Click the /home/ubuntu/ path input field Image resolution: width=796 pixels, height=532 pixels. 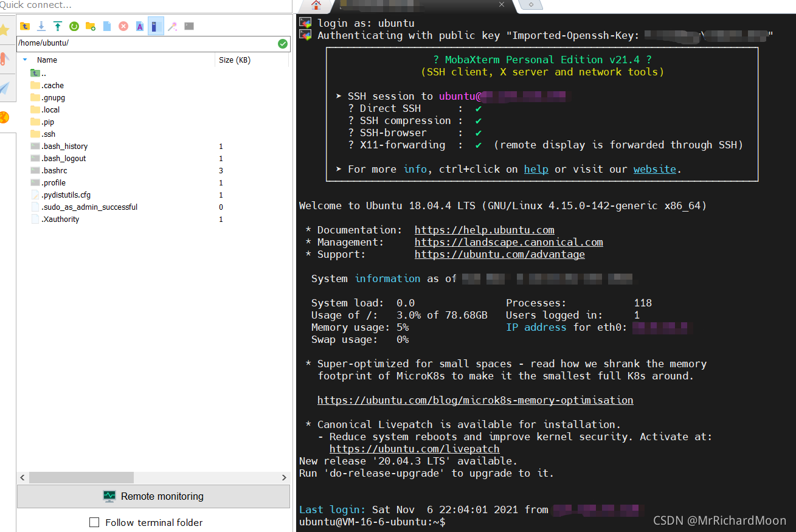147,44
